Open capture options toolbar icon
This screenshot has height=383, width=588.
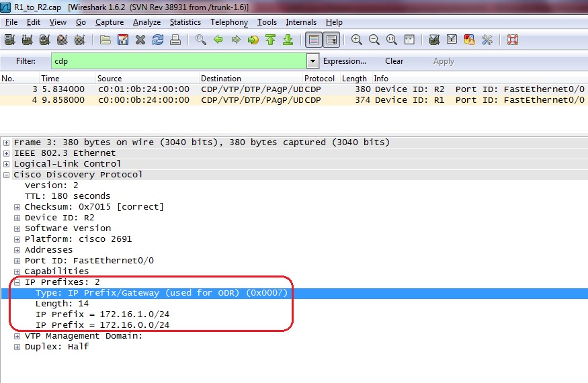[27, 40]
